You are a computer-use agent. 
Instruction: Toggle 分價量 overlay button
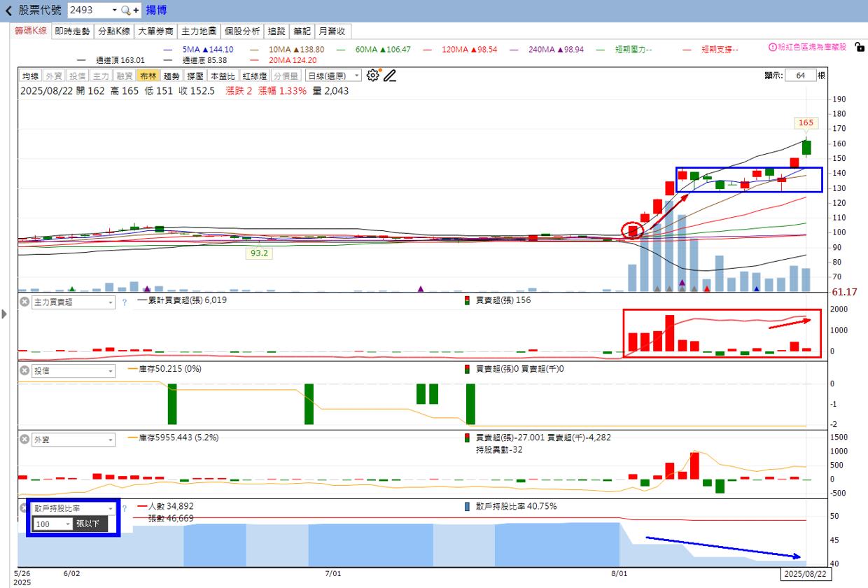pyautogui.click(x=286, y=76)
